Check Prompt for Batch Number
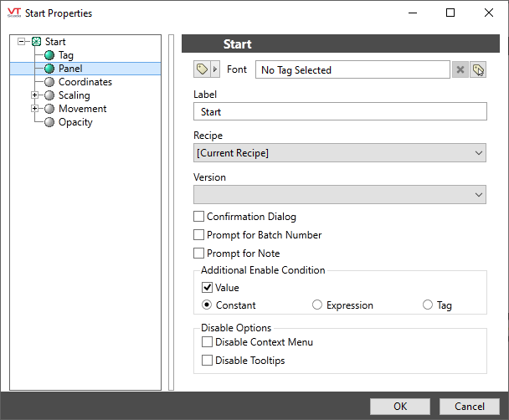Viewport: 509px width, 420px height. click(199, 235)
